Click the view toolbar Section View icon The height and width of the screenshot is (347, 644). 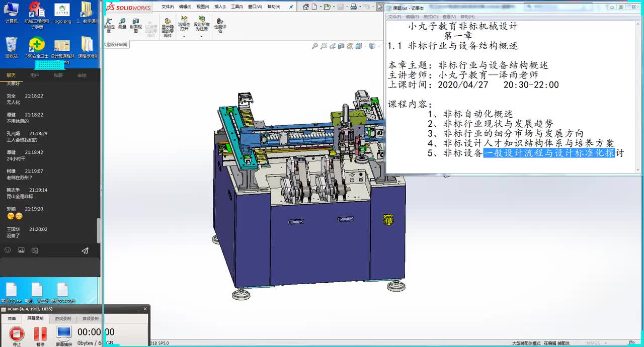(341, 46)
